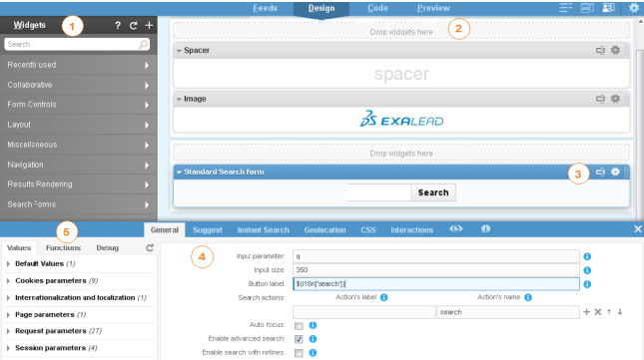This screenshot has height=360, width=644.
Task: Click preview icon on Standard Search Form header
Action: coord(600,173)
